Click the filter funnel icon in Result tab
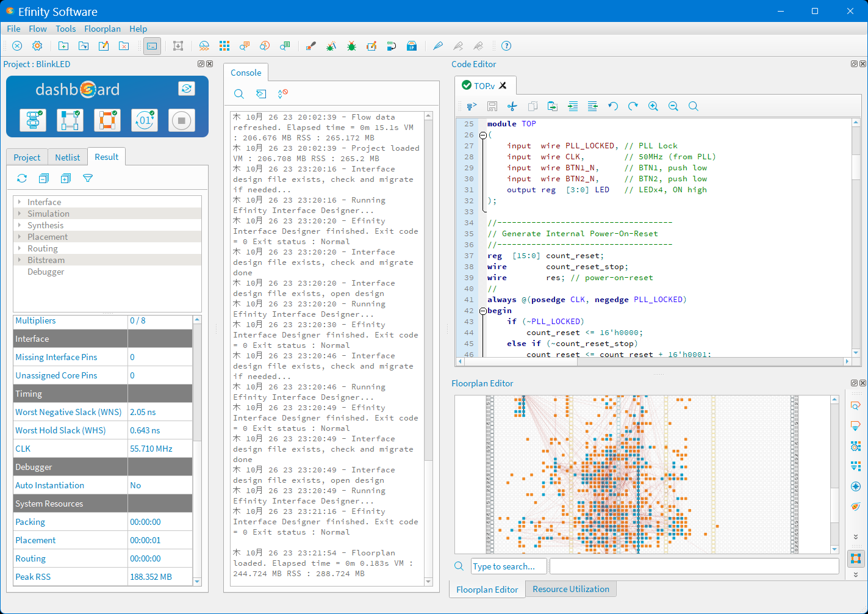Screen dimensions: 868x614 tap(88, 178)
